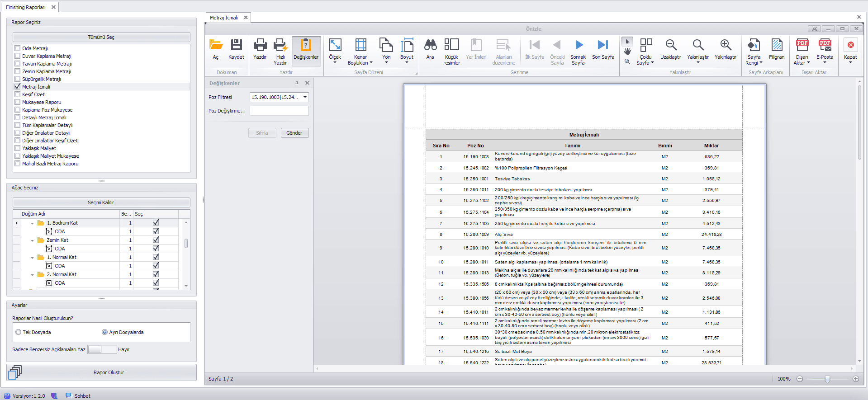Image resolution: width=868 pixels, height=400 pixels.
Task: Open the Poz Filtresi dropdown
Action: [x=305, y=97]
